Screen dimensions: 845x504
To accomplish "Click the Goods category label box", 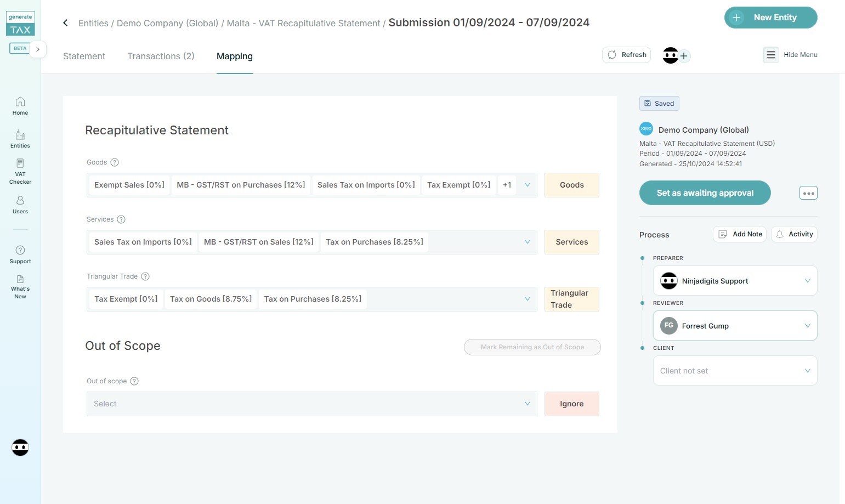I will [571, 185].
